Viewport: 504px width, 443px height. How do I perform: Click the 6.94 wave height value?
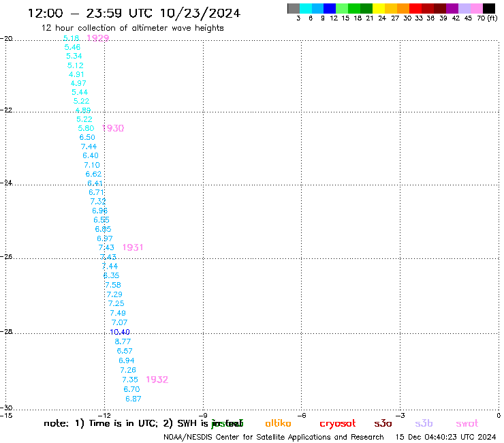click(x=126, y=361)
